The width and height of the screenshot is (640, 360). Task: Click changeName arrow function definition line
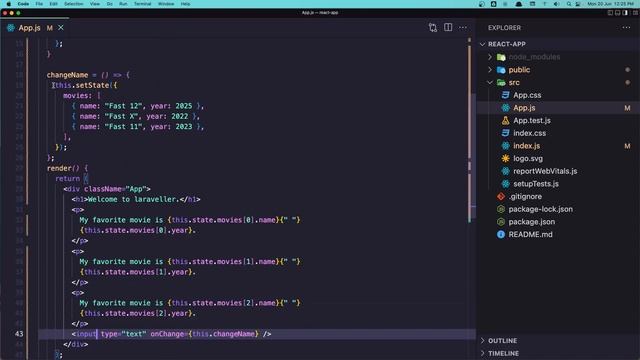click(x=88, y=75)
